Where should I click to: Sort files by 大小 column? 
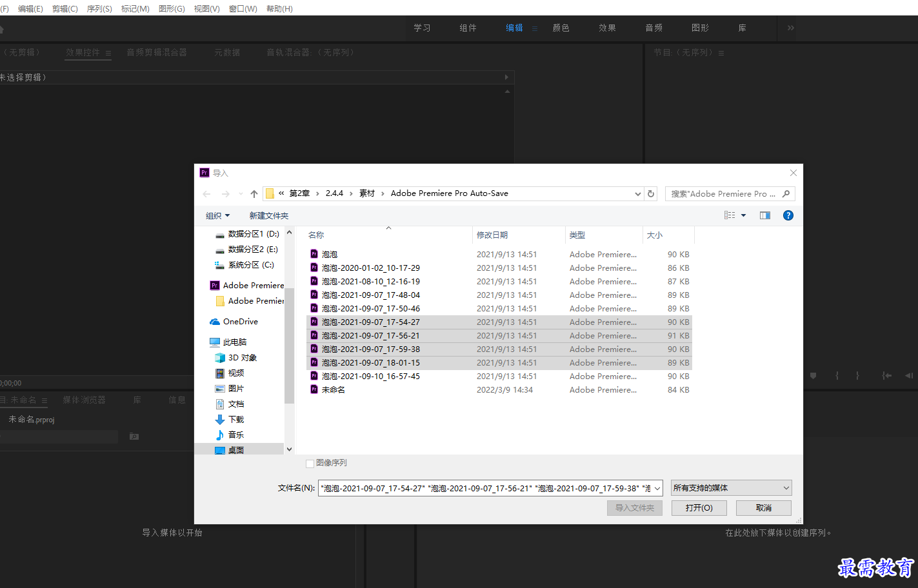(668, 235)
